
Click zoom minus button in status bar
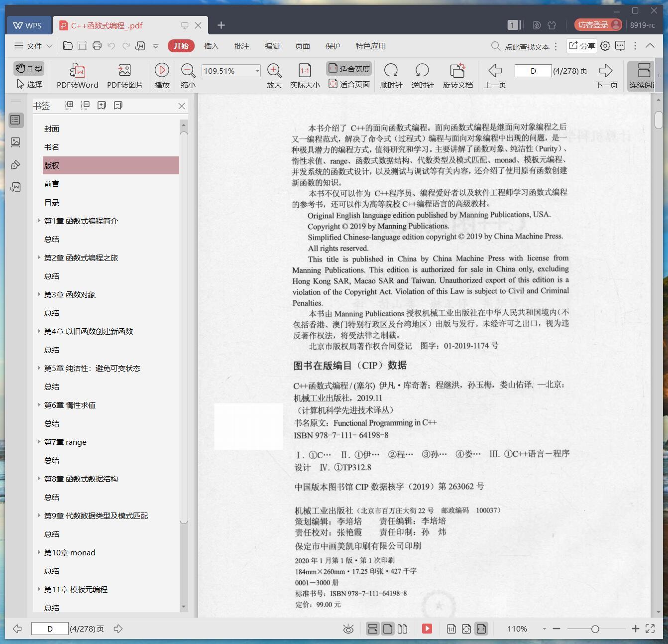coord(557,629)
